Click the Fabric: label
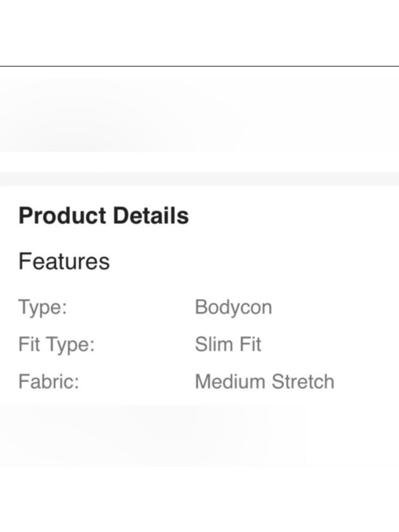The image size is (399, 532). (49, 381)
